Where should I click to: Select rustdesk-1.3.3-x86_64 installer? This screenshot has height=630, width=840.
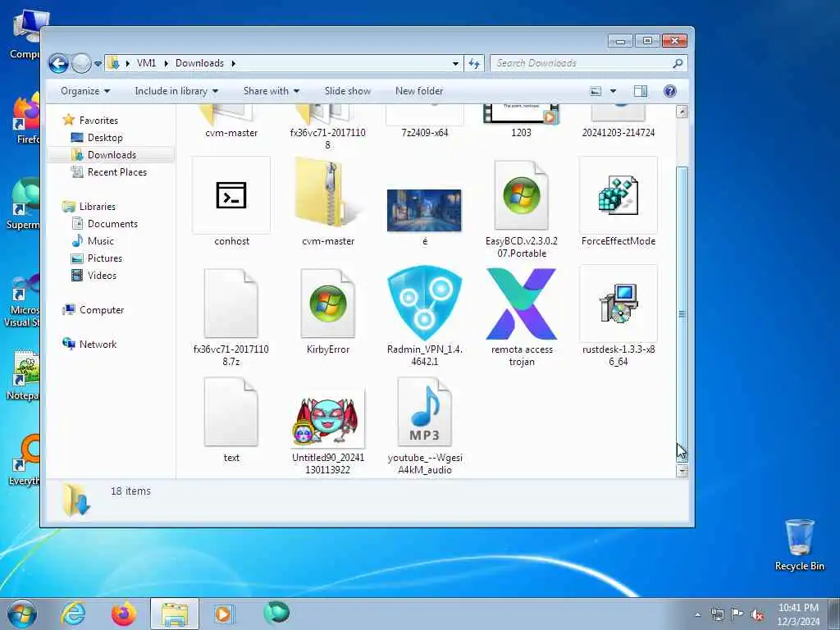point(619,304)
